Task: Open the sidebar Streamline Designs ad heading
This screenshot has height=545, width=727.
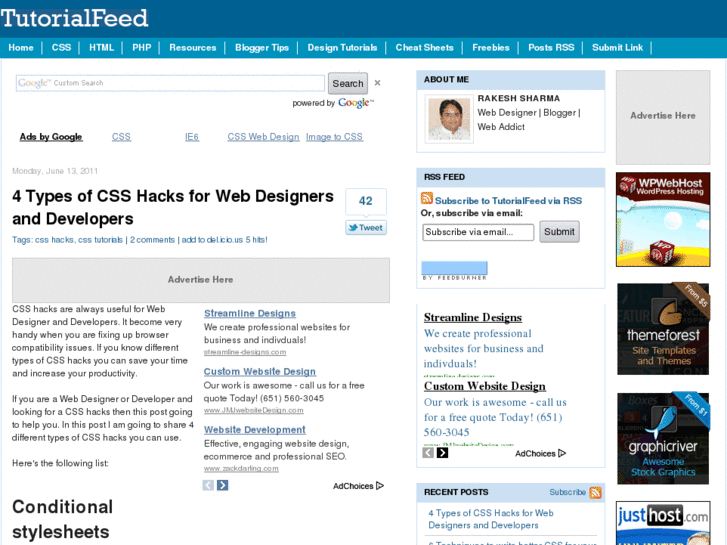Action: point(472,317)
